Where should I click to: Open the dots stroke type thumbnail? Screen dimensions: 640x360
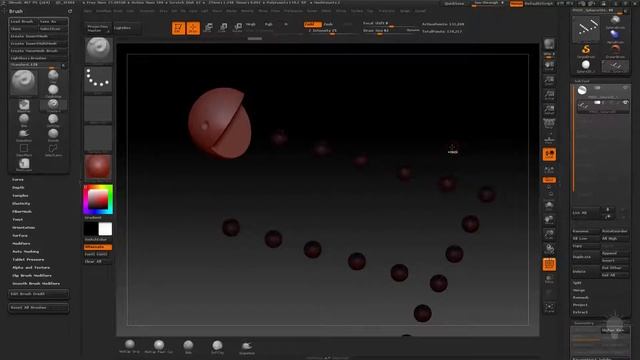(98, 80)
